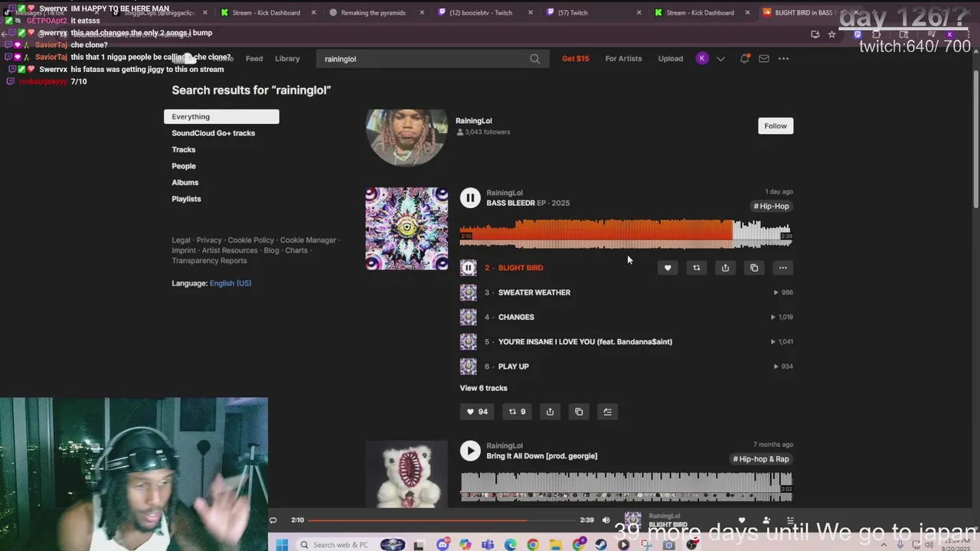Screen dimensions: 980x551
Task: Repost the BASS BLEEDR EP (9 reposts)
Action: click(x=518, y=412)
